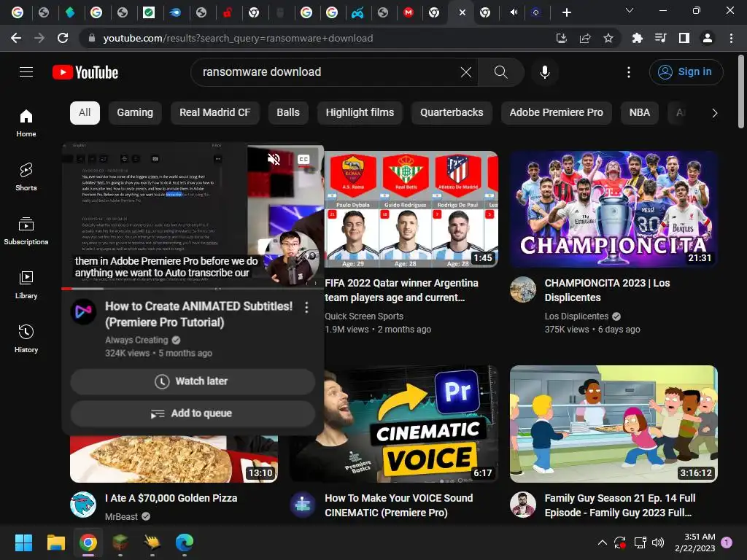This screenshot has height=560, width=747.
Task: Open the tab search dropdown arrow
Action: point(630,10)
